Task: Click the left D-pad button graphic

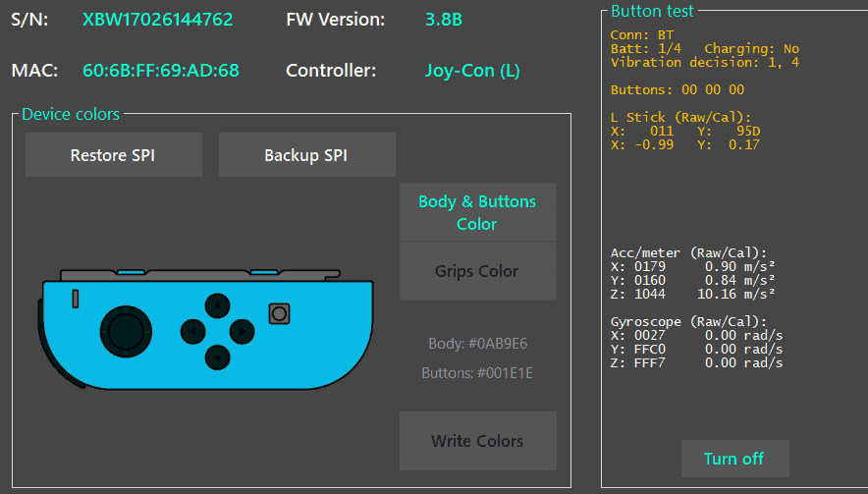Action: tap(192, 332)
